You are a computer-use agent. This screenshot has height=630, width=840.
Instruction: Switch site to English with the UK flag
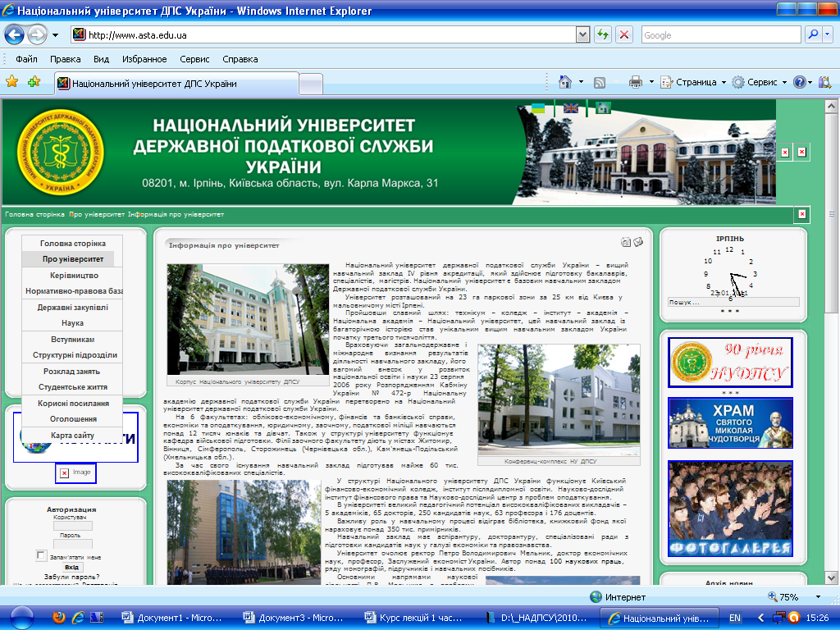point(571,108)
